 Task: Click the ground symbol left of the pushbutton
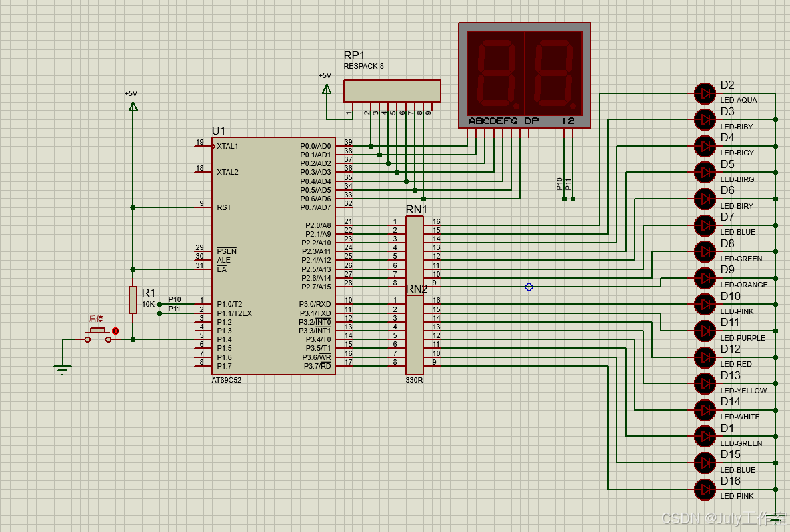[x=63, y=370]
